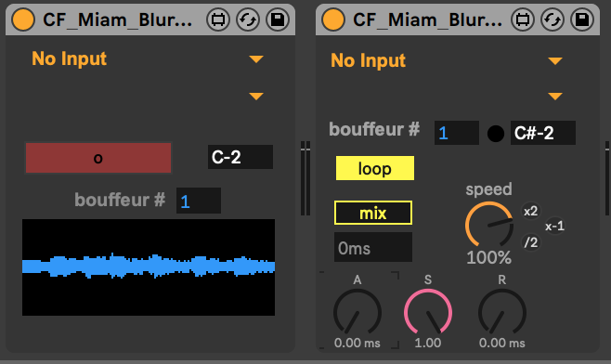Click the x-1 reverse speed button
611x364 pixels.
(x=554, y=226)
